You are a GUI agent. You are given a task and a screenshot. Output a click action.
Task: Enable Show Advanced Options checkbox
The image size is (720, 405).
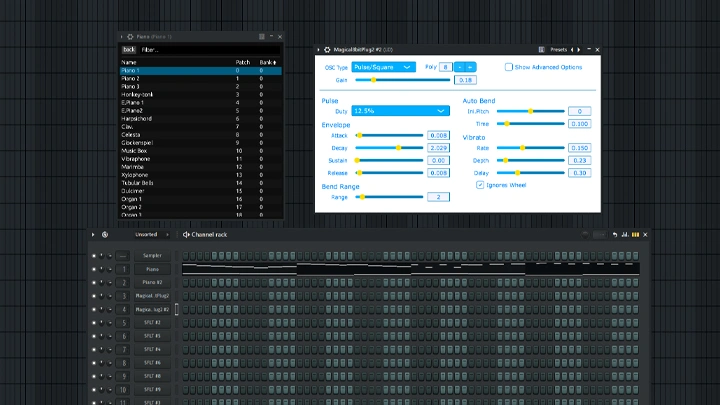click(508, 67)
